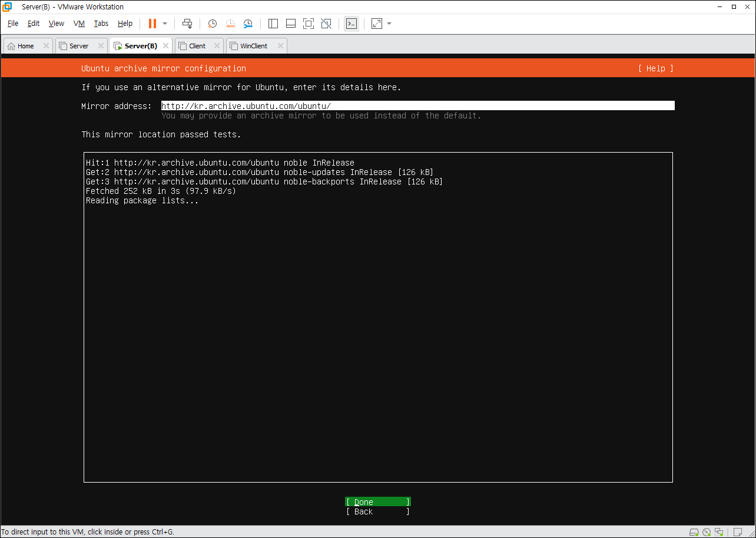Open the power options dropdown arrow beside Pause
Viewport: 756px width, 538px height.
point(165,24)
